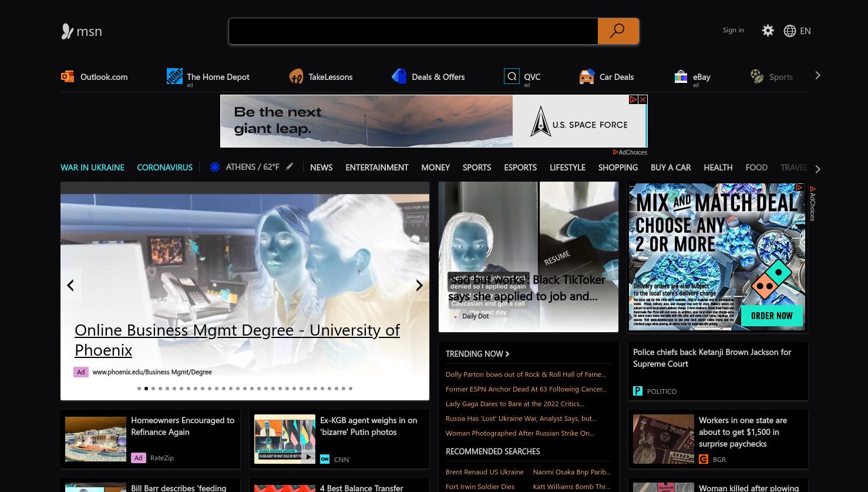
Task: Play video on Ex-KGB agent thumbnail
Action: click(x=308, y=457)
